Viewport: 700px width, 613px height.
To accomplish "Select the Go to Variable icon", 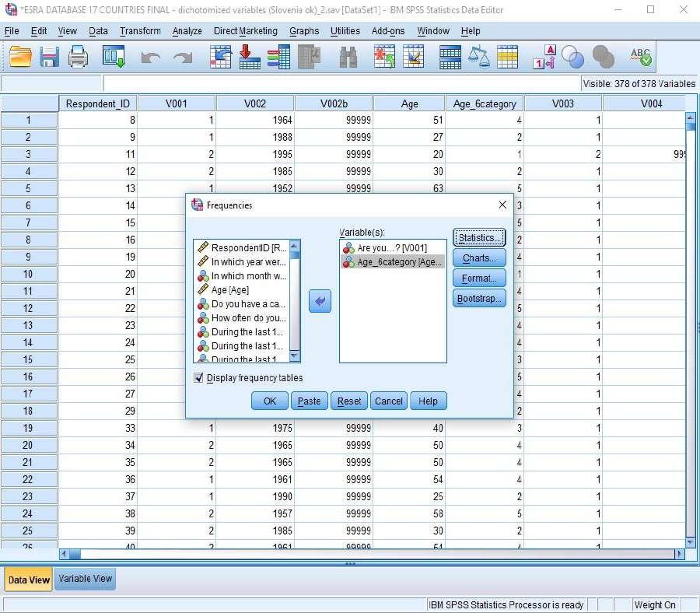I will [x=250, y=57].
